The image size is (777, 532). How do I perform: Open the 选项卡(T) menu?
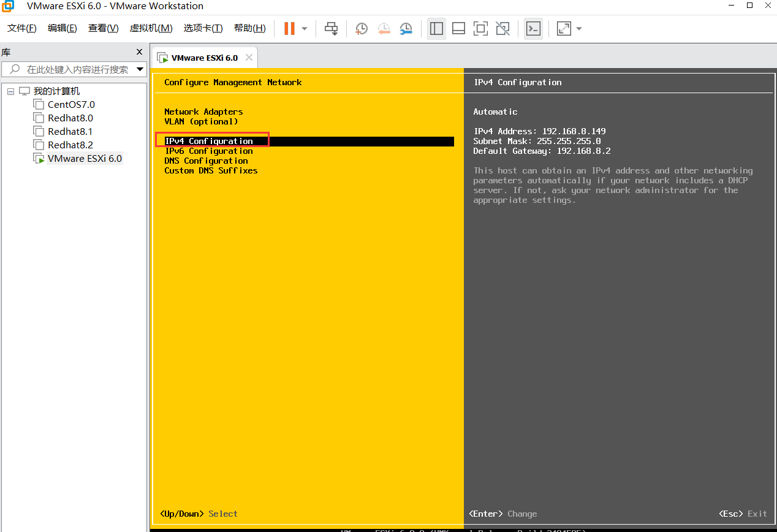pyautogui.click(x=203, y=28)
